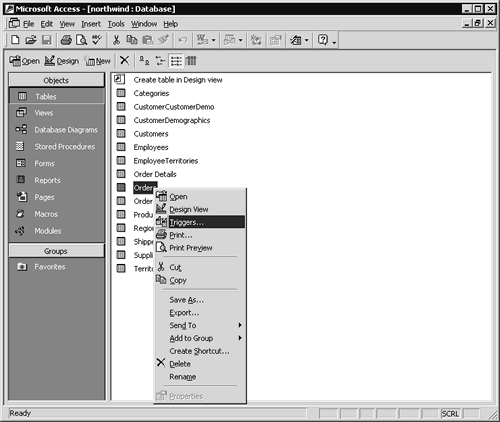
Task: Click the Print toolbar icon
Action: [66, 40]
